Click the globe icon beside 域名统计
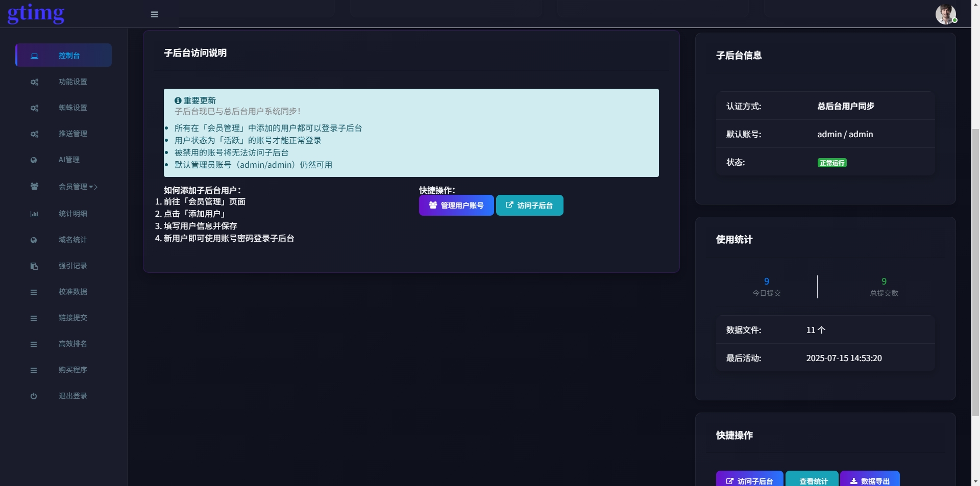 point(34,240)
